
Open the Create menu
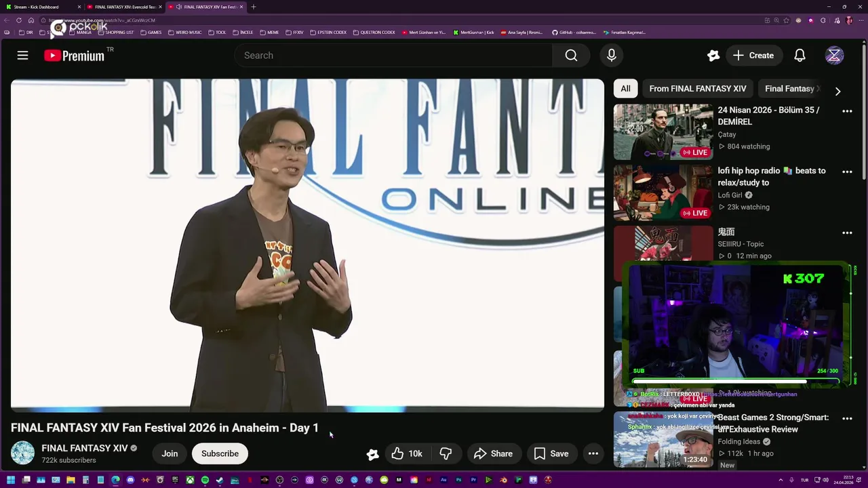coord(753,56)
